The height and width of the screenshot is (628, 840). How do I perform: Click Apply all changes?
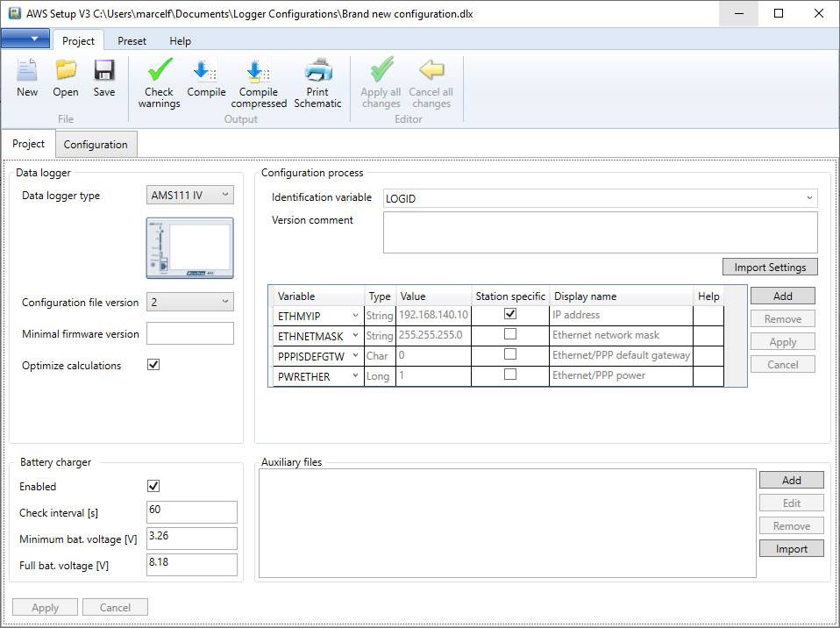pyautogui.click(x=381, y=83)
